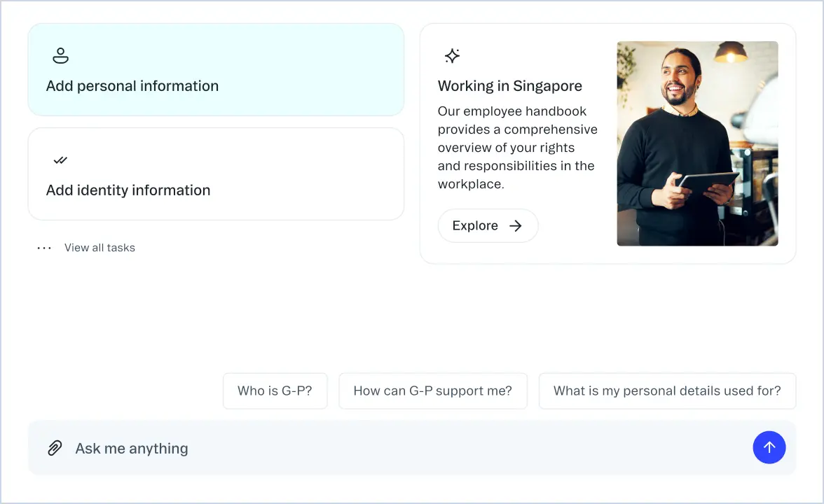
Task: Open the Add identity information card
Action: point(216,174)
